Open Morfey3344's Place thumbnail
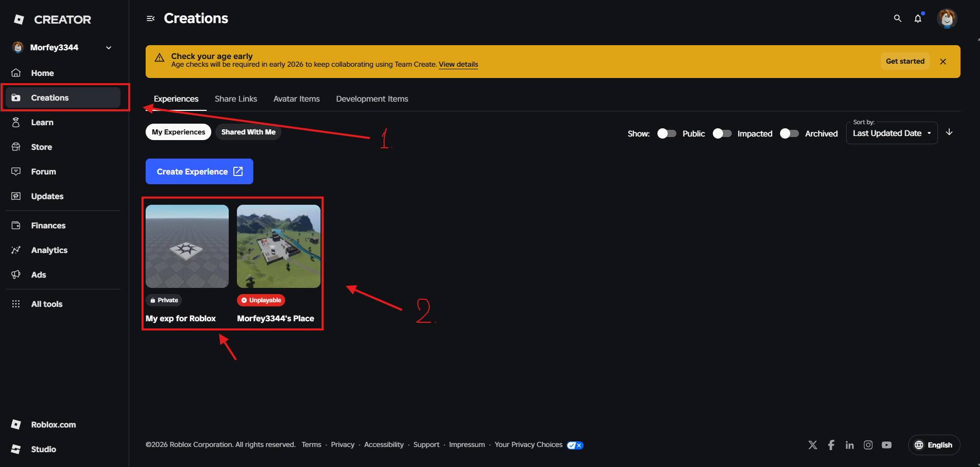 (278, 246)
